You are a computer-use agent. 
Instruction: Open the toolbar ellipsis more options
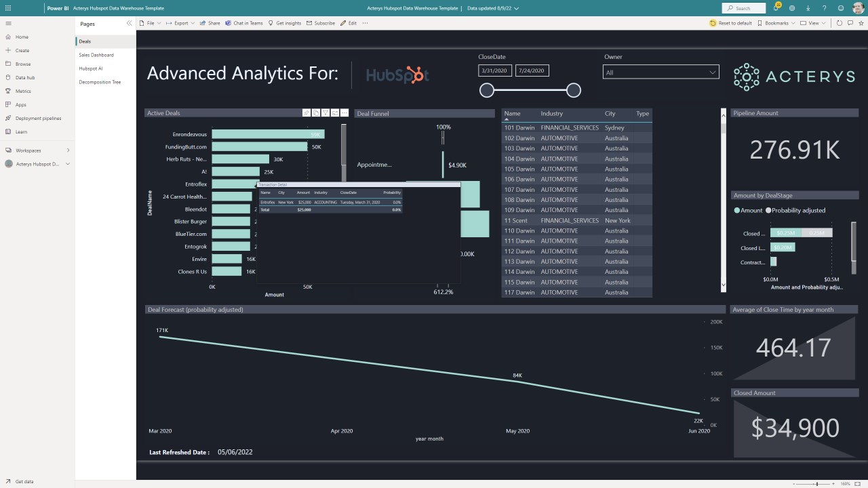click(365, 23)
